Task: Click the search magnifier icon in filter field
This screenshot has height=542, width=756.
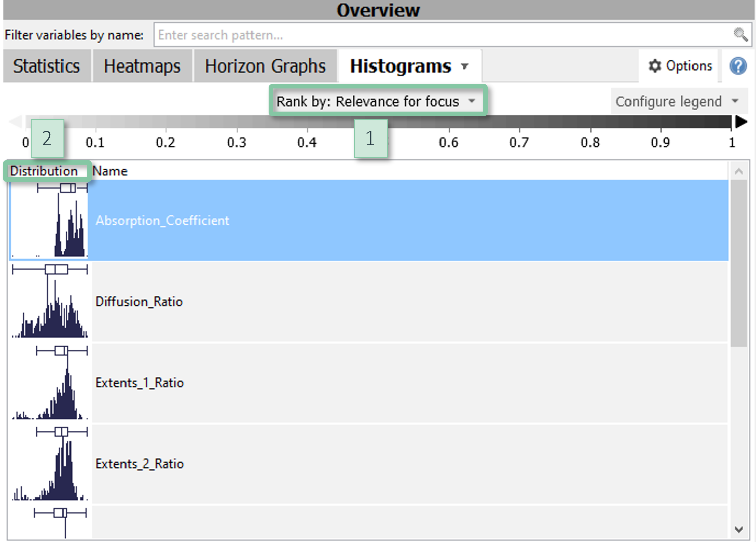Action: tap(740, 35)
